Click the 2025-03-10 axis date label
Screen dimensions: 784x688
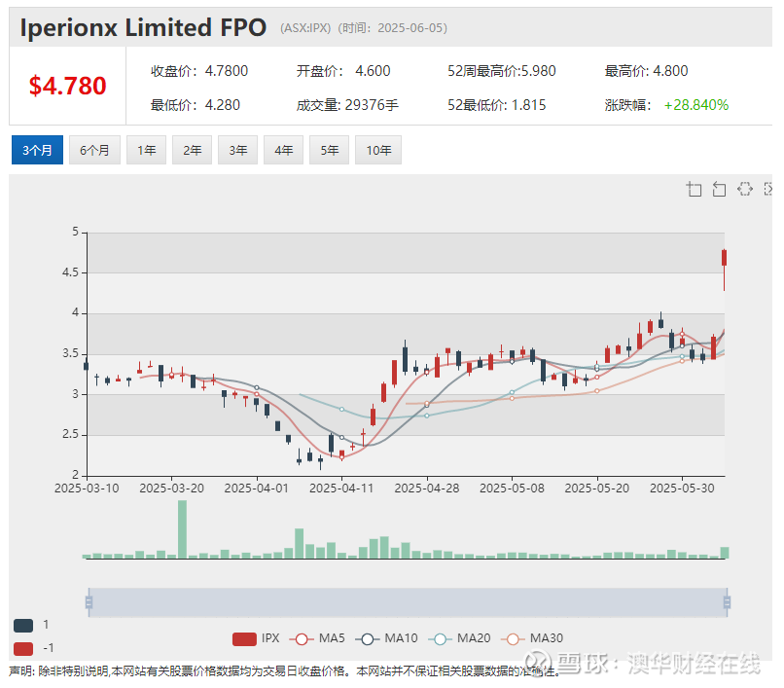pos(87,489)
